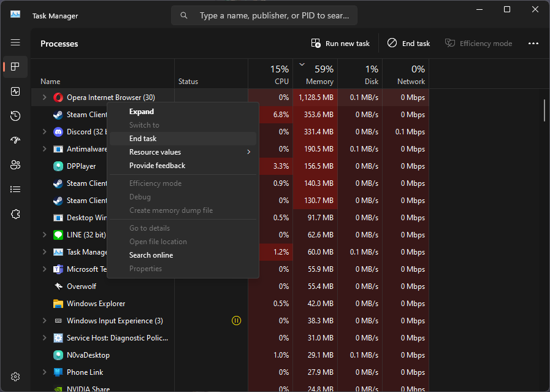
Task: Click suspended status icon for Windows Input Experience
Action: pyautogui.click(x=237, y=320)
